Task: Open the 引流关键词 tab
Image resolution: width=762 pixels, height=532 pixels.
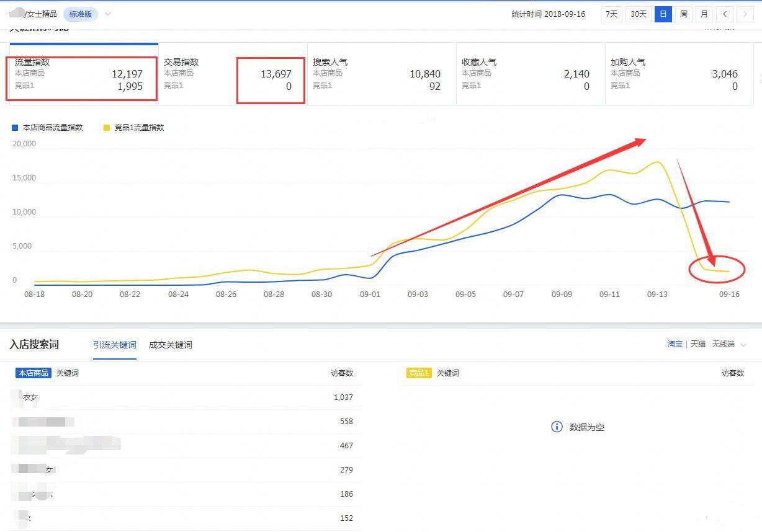Action: point(115,345)
